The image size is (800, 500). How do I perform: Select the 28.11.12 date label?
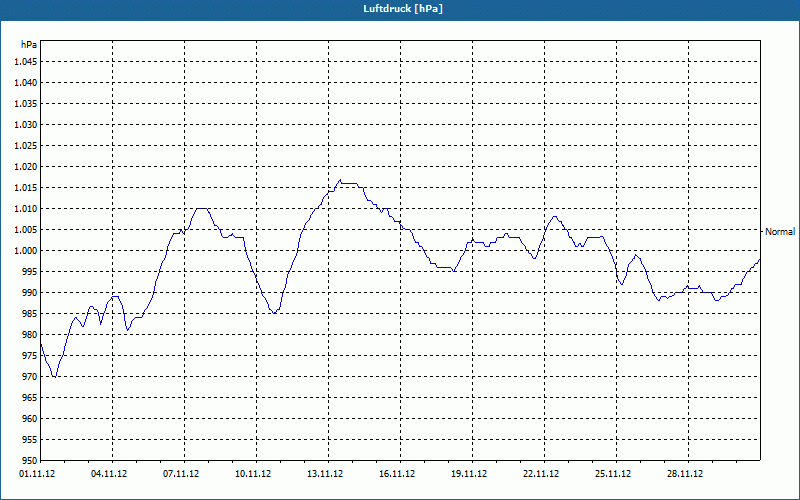click(685, 474)
